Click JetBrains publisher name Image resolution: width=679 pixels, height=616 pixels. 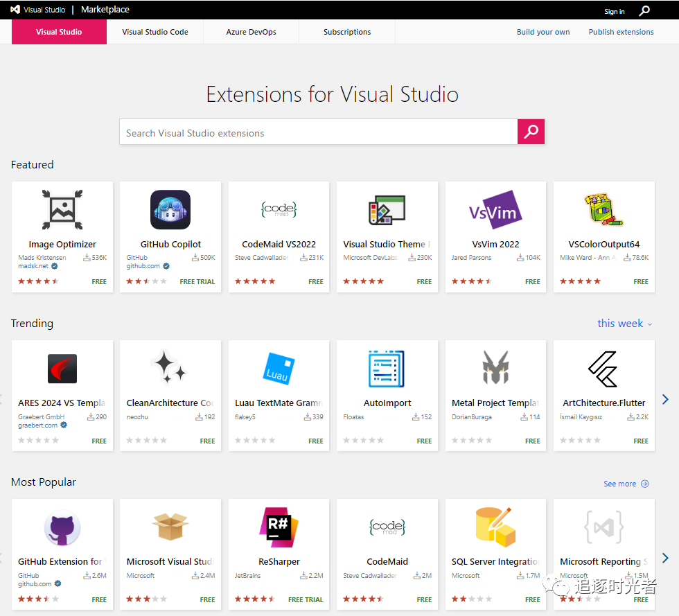click(248, 575)
